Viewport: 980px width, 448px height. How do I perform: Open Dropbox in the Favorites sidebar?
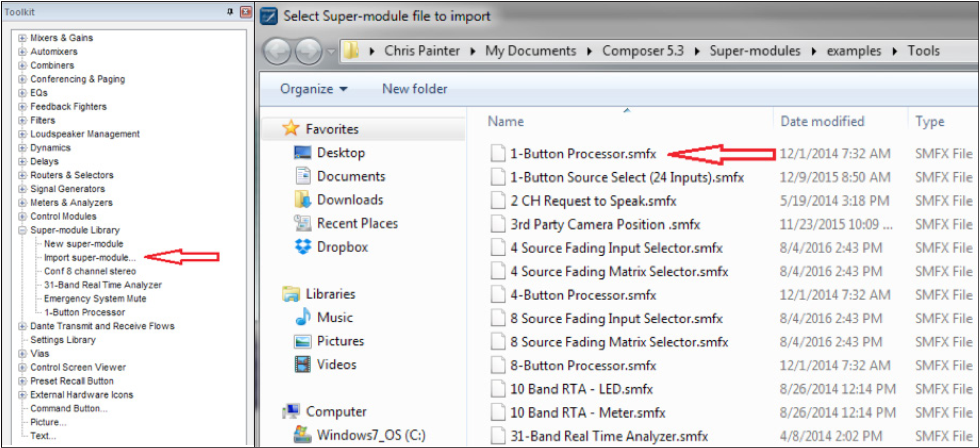[342, 247]
